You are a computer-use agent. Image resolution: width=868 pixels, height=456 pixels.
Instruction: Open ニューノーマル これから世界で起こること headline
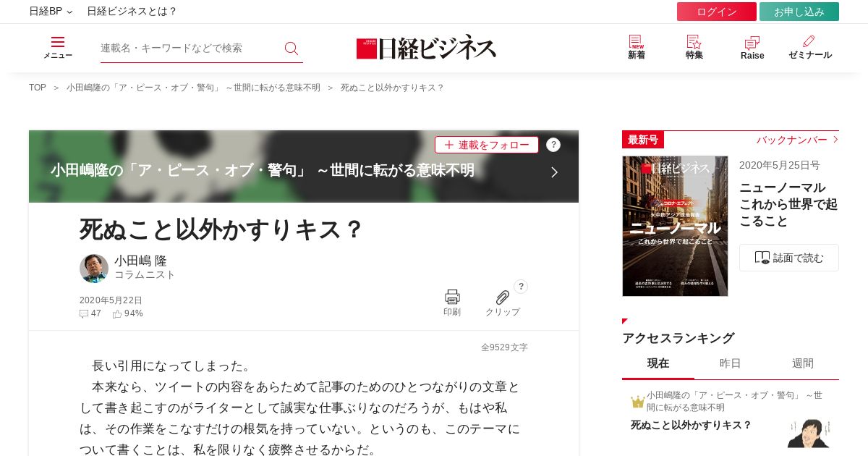(788, 204)
